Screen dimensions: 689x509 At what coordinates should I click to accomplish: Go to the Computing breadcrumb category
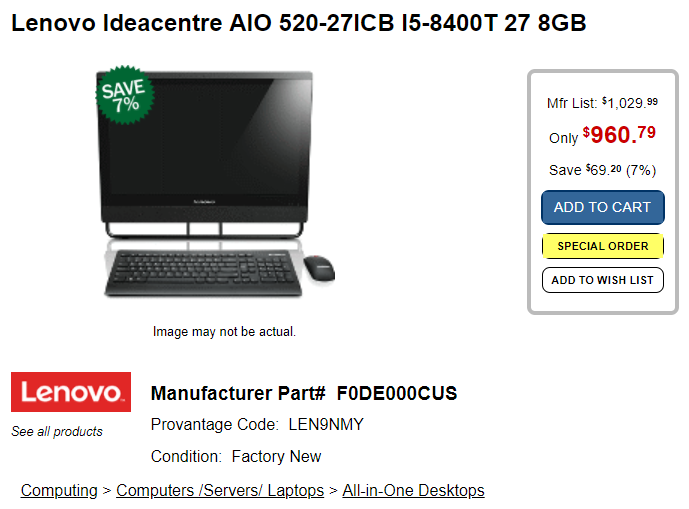click(59, 490)
